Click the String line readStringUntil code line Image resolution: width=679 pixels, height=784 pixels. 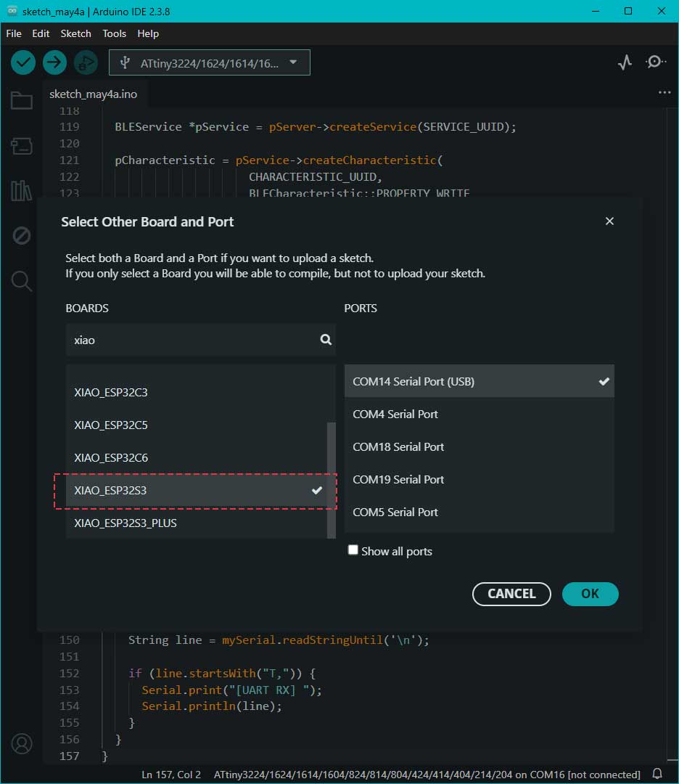(x=279, y=640)
